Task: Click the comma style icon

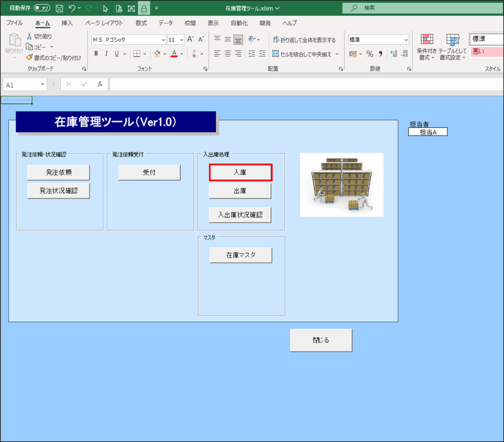Action: click(381, 54)
